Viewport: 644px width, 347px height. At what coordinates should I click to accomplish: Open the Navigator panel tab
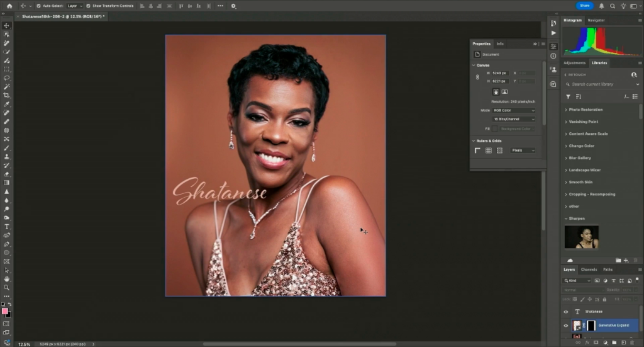tap(596, 20)
